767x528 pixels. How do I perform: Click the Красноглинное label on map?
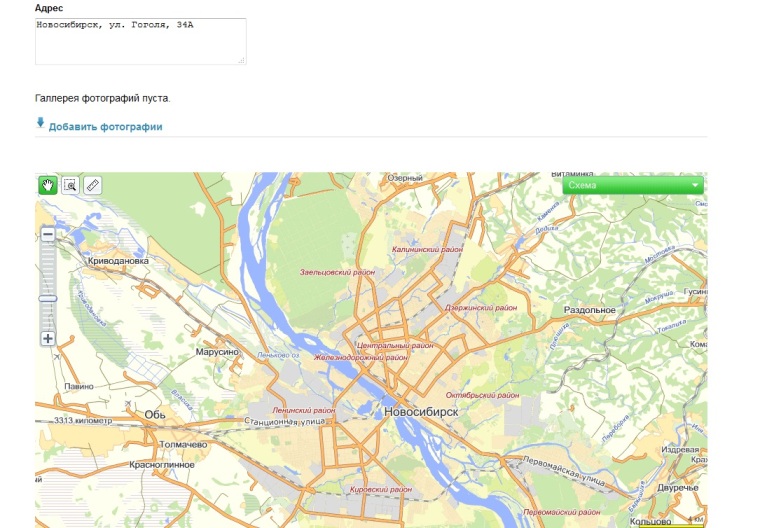click(x=161, y=464)
